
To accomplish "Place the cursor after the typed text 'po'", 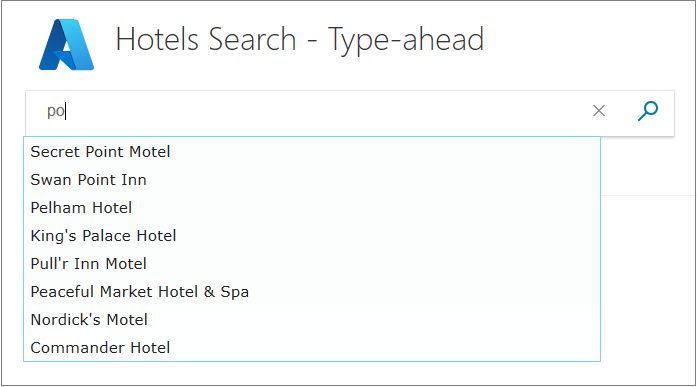I will click(66, 111).
